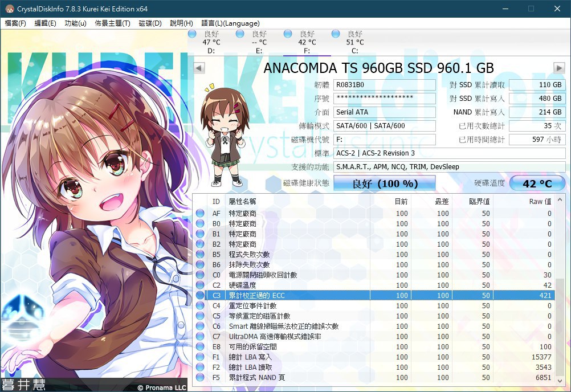Screen dimensions: 571x392
Task: Click status orb of C3 ECC row
Action: click(x=200, y=295)
